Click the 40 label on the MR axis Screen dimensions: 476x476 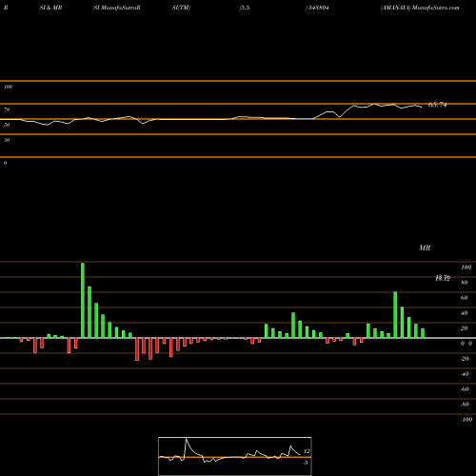click(x=464, y=313)
